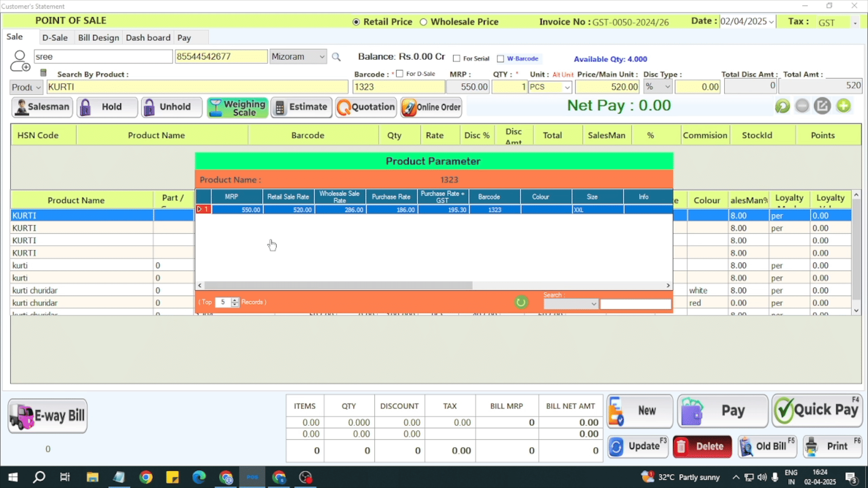This screenshot has width=868, height=488.
Task: Click the refresh icon in Product Parameter footer
Action: (521, 302)
